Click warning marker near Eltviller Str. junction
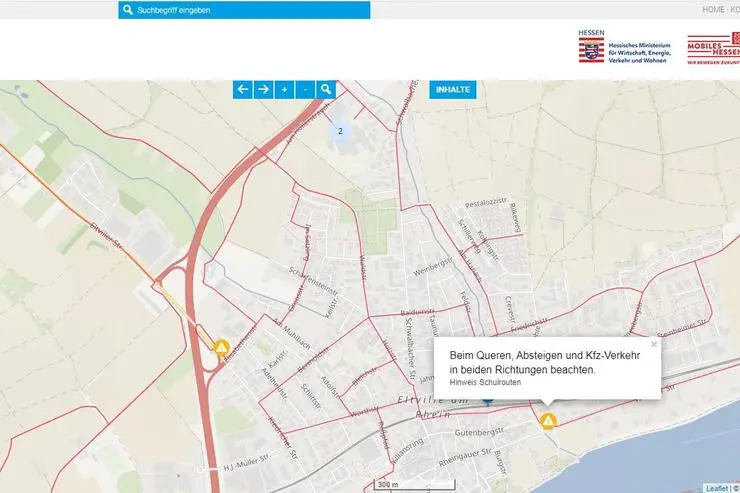740x493 pixels. click(222, 346)
